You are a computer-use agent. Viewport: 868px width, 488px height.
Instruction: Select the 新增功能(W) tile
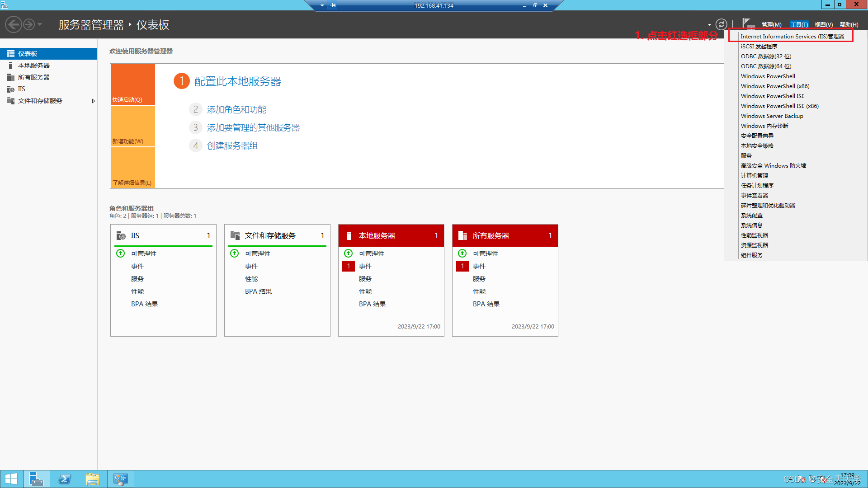pos(133,126)
